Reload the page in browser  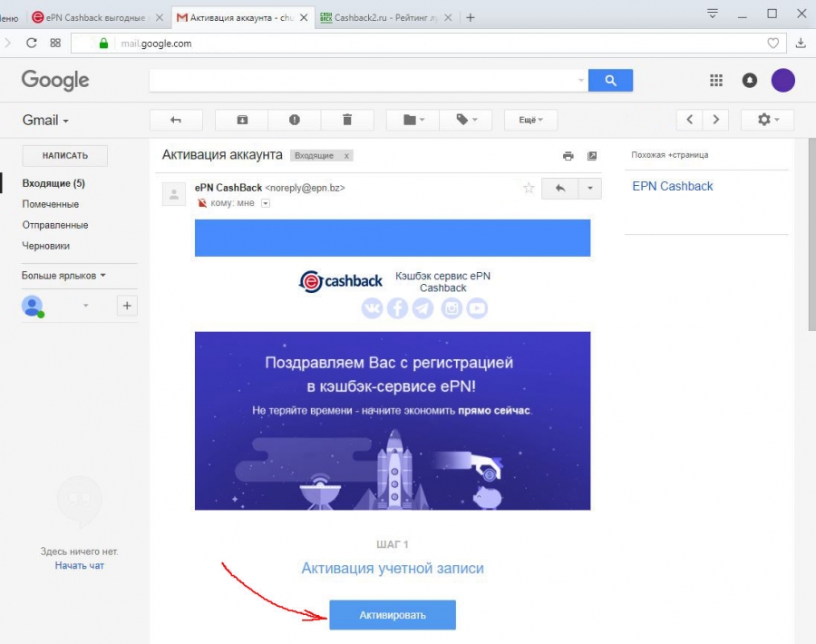[x=31, y=44]
